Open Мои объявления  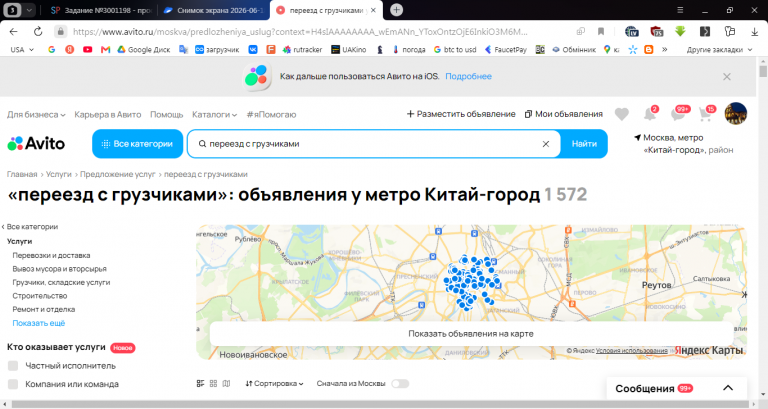564,114
